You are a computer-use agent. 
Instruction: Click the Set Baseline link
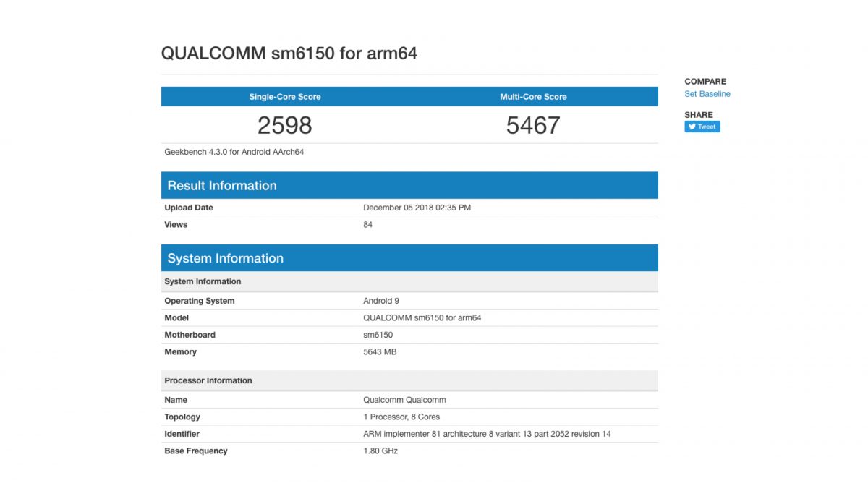(707, 94)
